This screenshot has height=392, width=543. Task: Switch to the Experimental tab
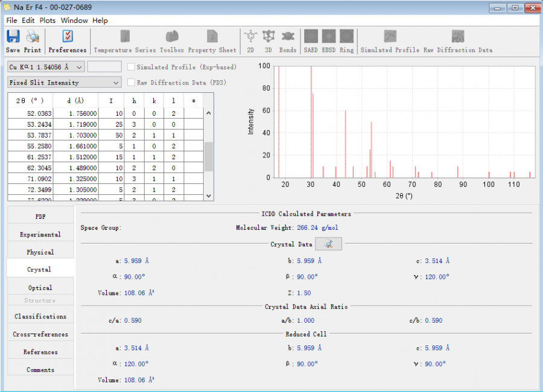(x=40, y=235)
